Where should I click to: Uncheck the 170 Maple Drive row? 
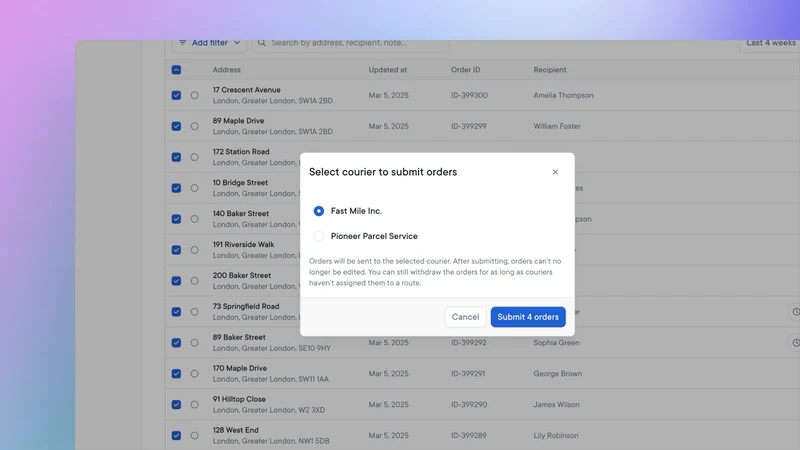(x=176, y=374)
